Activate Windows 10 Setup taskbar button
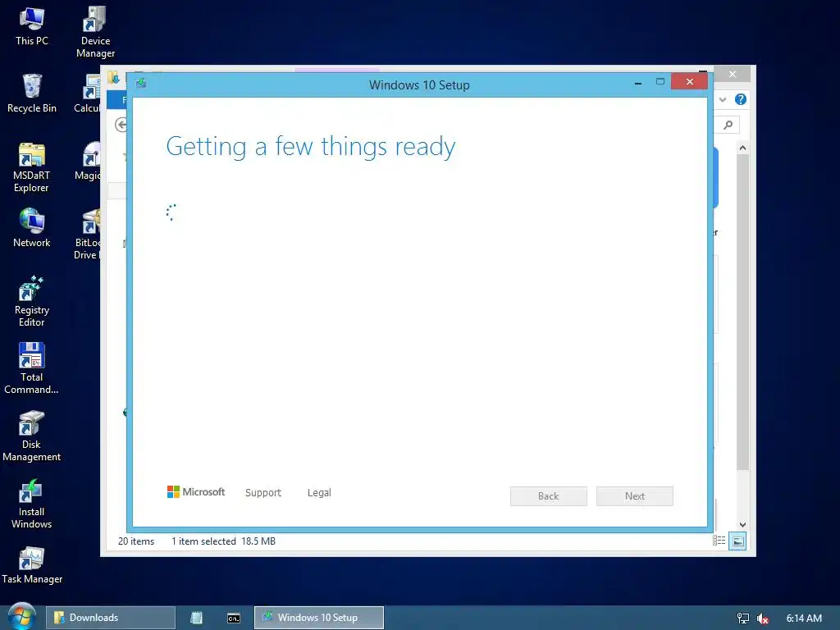The width and height of the screenshot is (840, 630). pyautogui.click(x=319, y=618)
